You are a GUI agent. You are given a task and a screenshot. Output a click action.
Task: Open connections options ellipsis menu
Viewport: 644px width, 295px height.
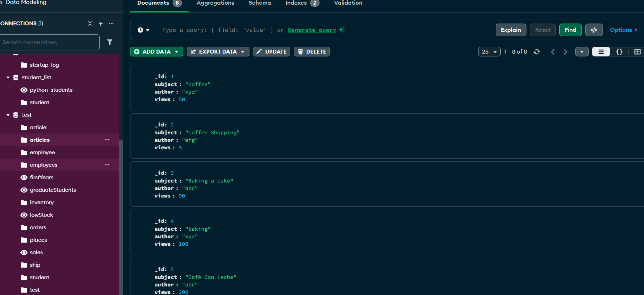tap(111, 24)
